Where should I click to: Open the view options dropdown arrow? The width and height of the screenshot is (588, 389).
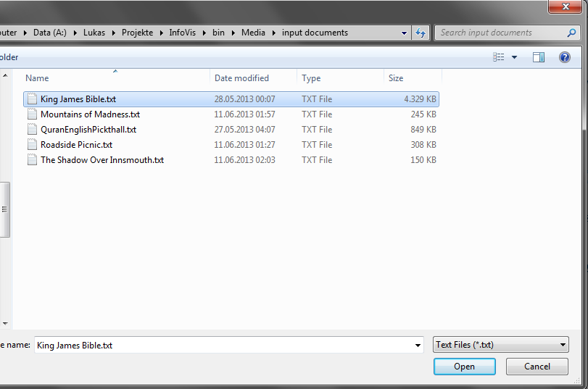515,57
